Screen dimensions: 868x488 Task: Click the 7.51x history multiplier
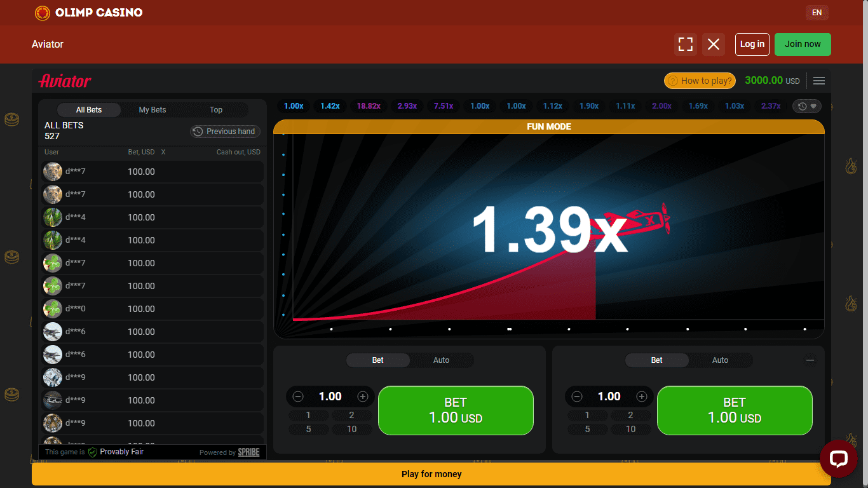[x=444, y=106]
